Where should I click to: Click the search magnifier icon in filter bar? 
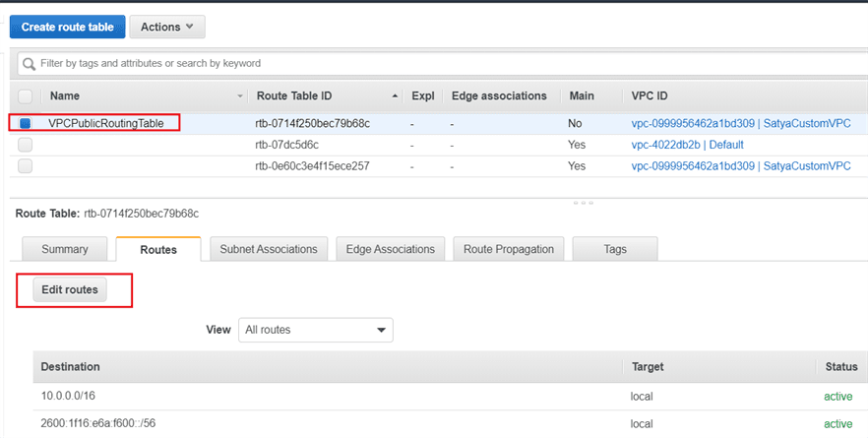(x=29, y=63)
